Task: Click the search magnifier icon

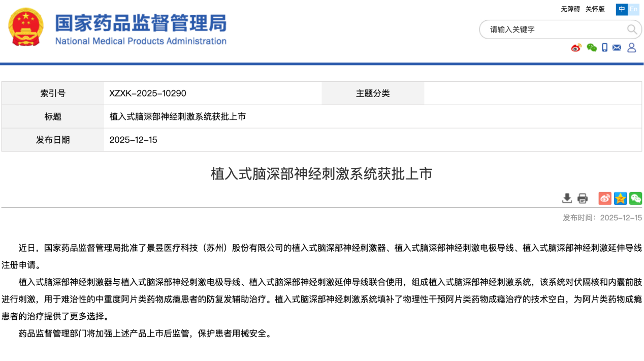Action: click(632, 29)
